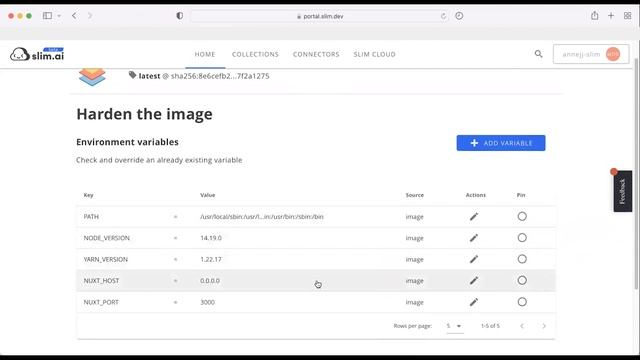Pin the NUXT_HOST variable
The height and width of the screenshot is (360, 640).
[522, 280]
